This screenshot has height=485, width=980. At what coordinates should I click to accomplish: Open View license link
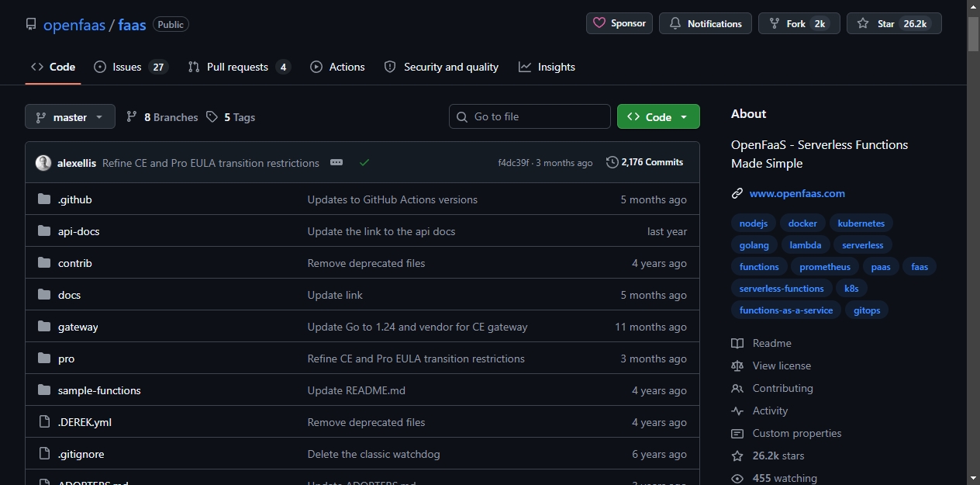coord(771,365)
